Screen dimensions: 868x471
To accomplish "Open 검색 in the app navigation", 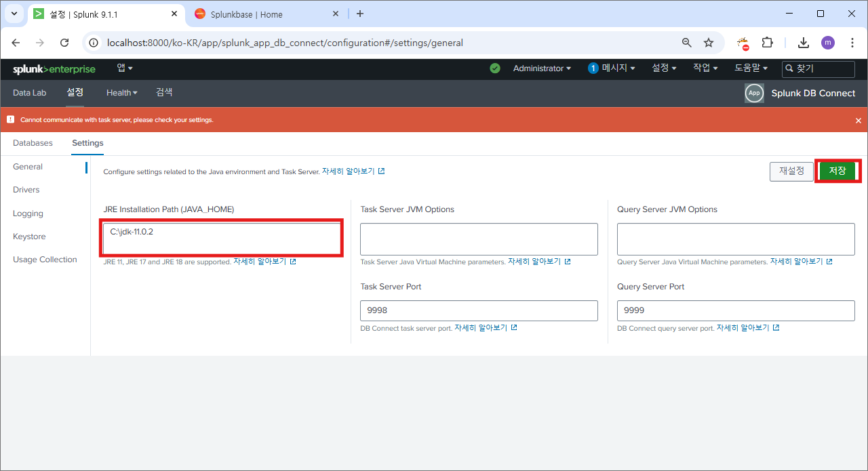I will [164, 92].
